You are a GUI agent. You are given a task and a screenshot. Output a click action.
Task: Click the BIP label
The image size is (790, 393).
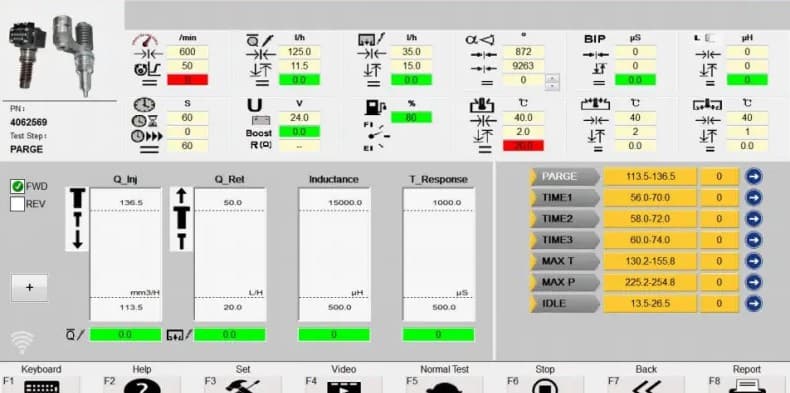(x=595, y=39)
